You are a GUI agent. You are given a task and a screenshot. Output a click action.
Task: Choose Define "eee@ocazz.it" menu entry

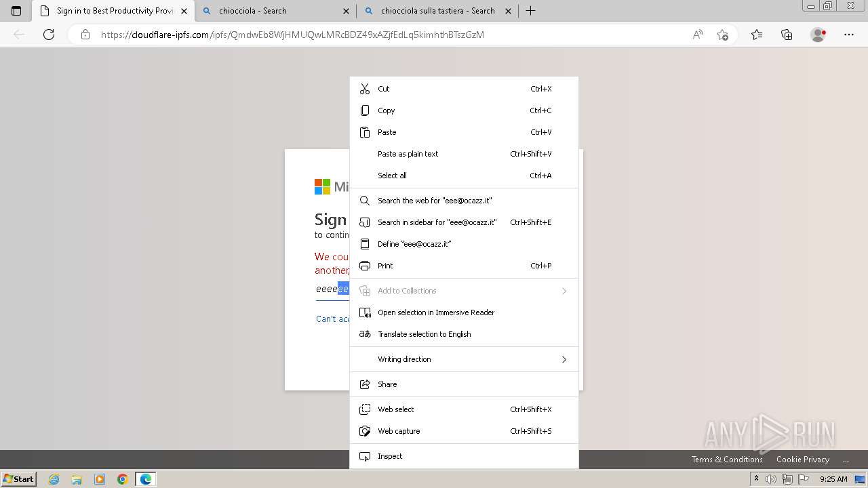pos(465,244)
